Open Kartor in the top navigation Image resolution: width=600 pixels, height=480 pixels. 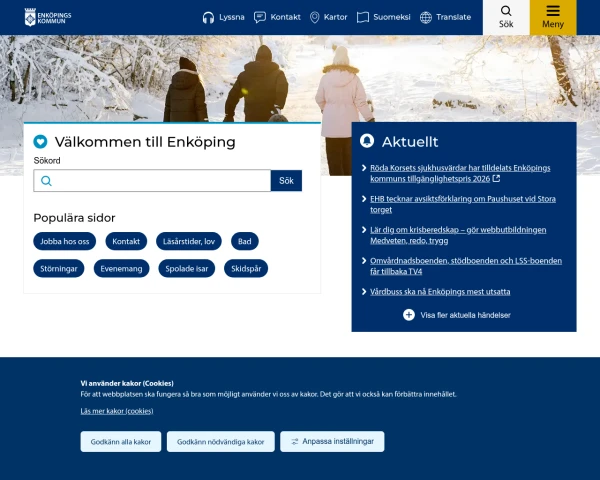pyautogui.click(x=328, y=17)
